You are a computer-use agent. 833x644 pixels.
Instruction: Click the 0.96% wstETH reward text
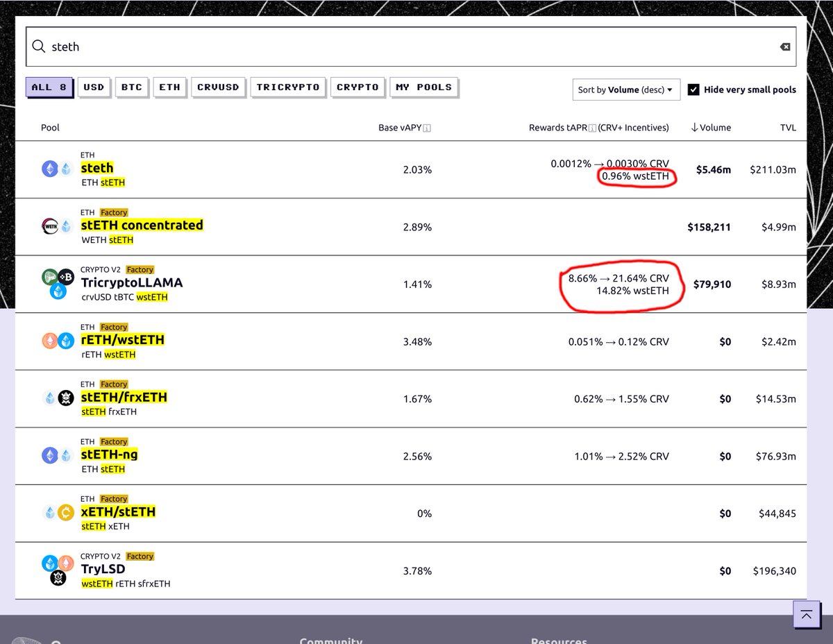pos(635,176)
